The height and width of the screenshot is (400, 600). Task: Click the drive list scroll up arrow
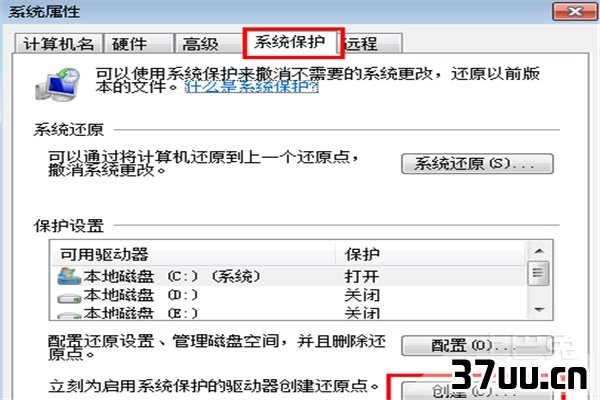[539, 251]
